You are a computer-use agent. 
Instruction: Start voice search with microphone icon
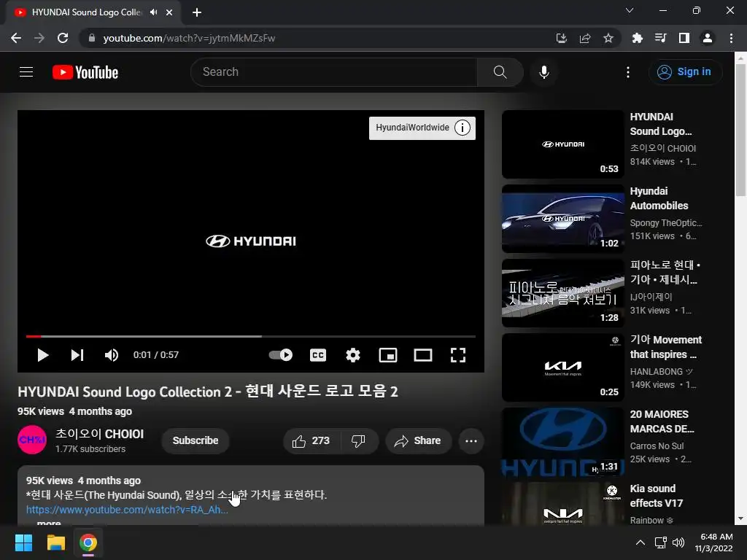pyautogui.click(x=544, y=72)
